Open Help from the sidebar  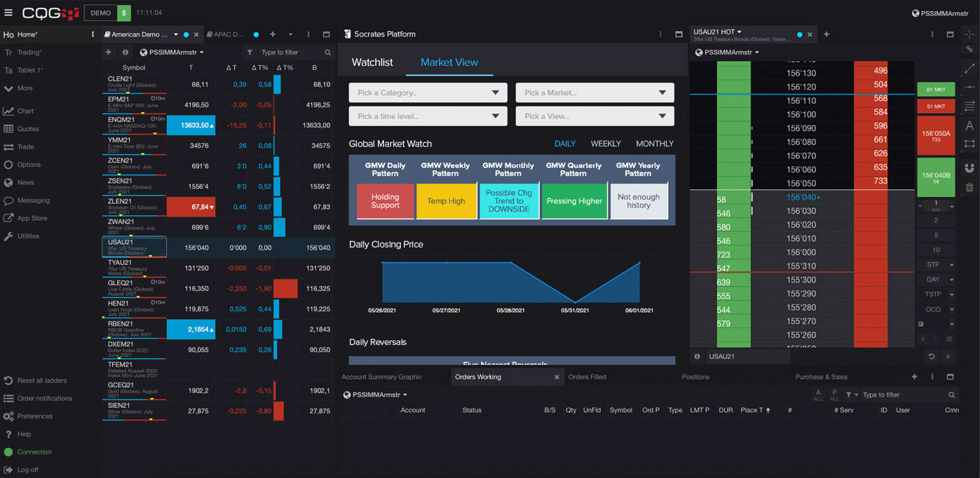(18, 434)
